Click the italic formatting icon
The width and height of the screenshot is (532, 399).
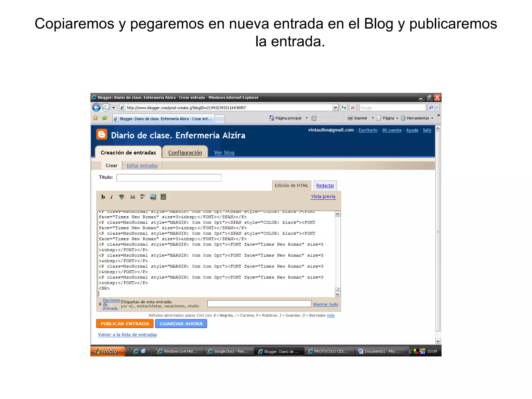[111, 197]
